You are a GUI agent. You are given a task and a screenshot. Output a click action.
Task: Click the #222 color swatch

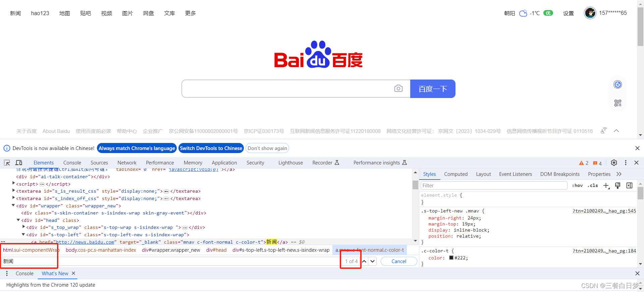(451, 258)
